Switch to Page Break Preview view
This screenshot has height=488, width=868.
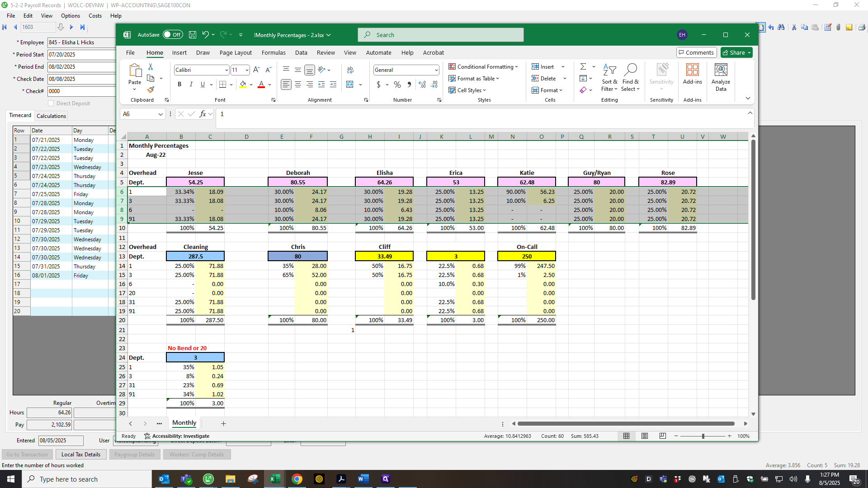pos(662,436)
